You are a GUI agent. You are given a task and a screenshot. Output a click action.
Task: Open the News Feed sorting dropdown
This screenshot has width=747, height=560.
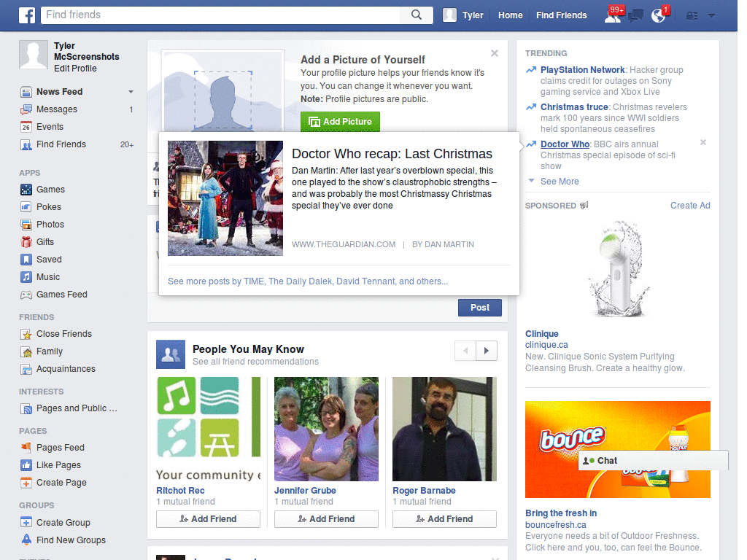130,92
